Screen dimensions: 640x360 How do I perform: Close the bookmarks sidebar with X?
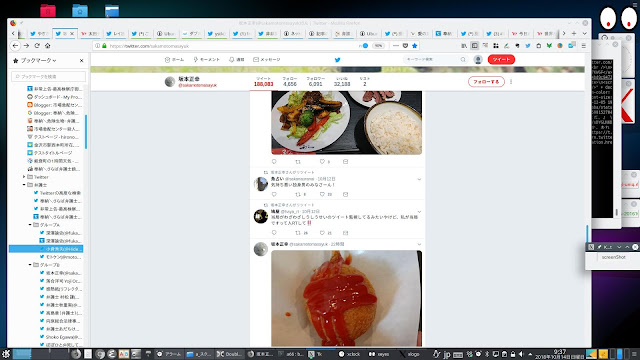click(82, 60)
